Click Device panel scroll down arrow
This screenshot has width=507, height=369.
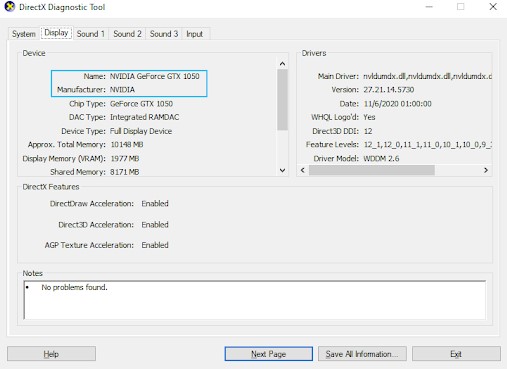[x=282, y=170]
